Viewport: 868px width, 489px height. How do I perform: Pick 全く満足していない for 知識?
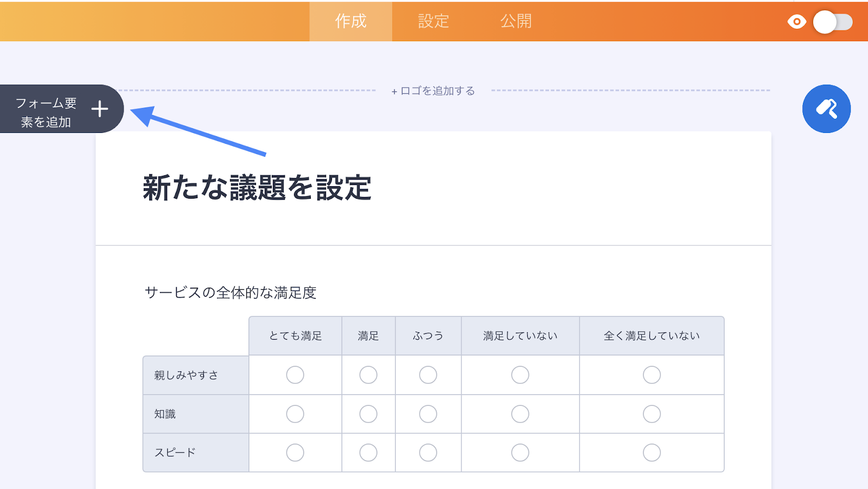click(652, 414)
